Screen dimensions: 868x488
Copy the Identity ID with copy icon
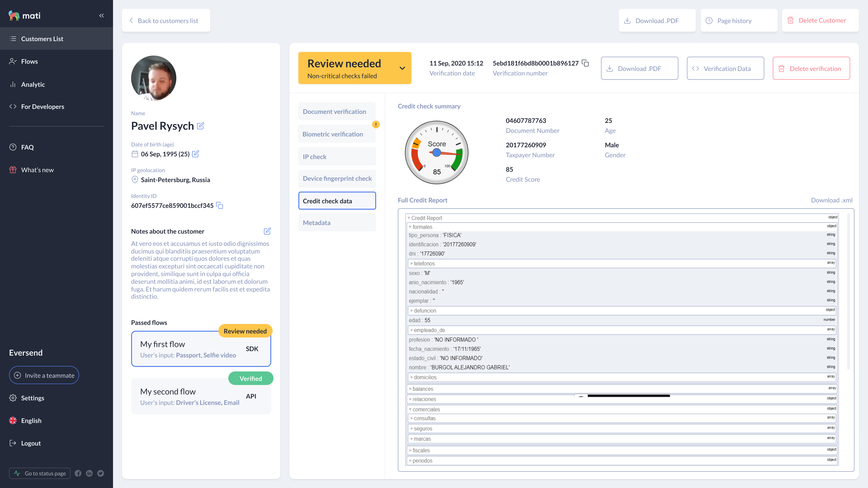coord(220,205)
